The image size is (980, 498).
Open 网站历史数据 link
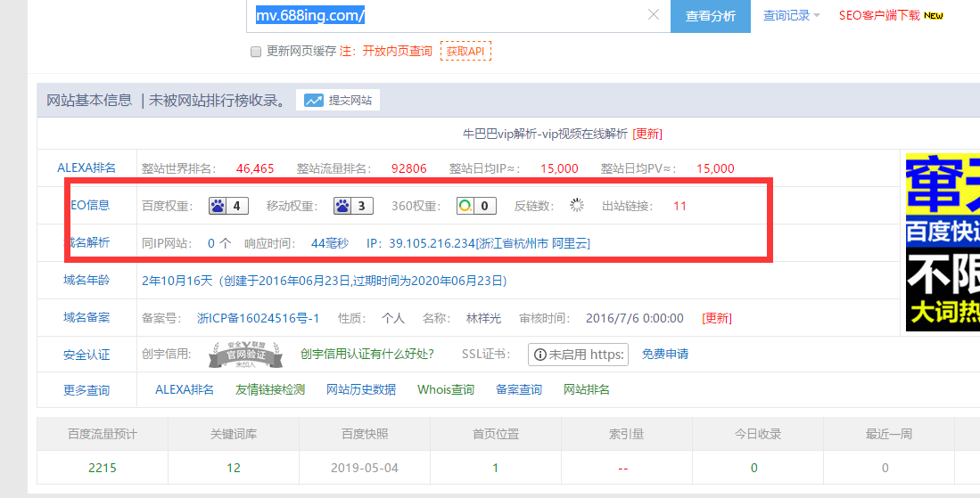coord(361,389)
